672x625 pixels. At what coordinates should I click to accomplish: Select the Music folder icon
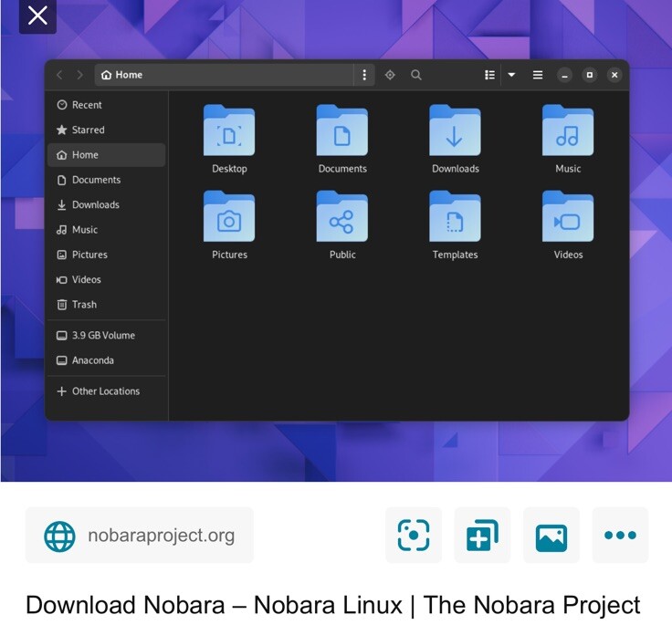coord(568,130)
